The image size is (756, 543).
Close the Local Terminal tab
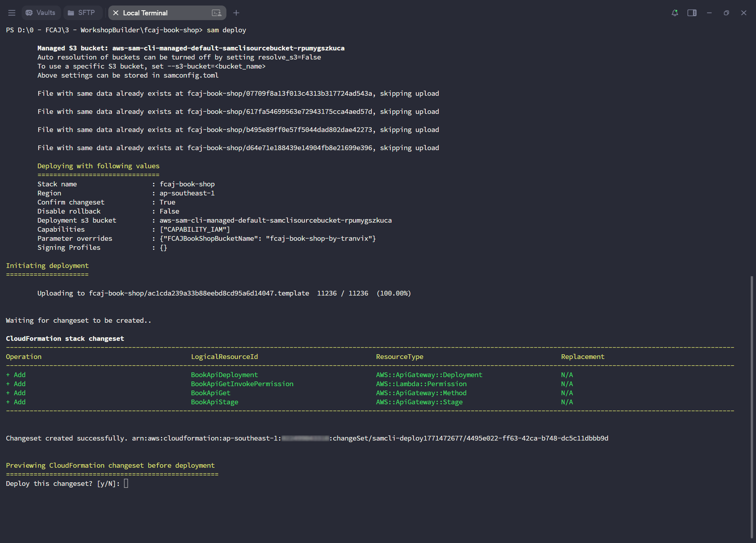116,13
